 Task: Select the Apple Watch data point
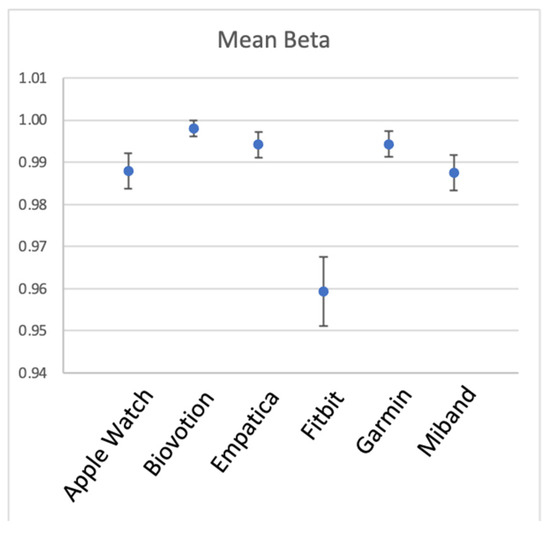point(128,171)
